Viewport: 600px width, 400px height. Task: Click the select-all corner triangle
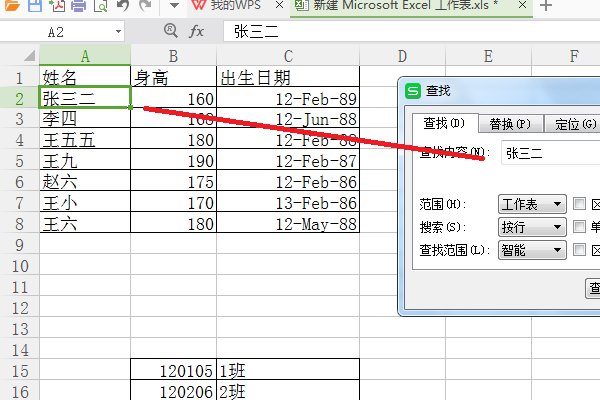tap(30, 56)
